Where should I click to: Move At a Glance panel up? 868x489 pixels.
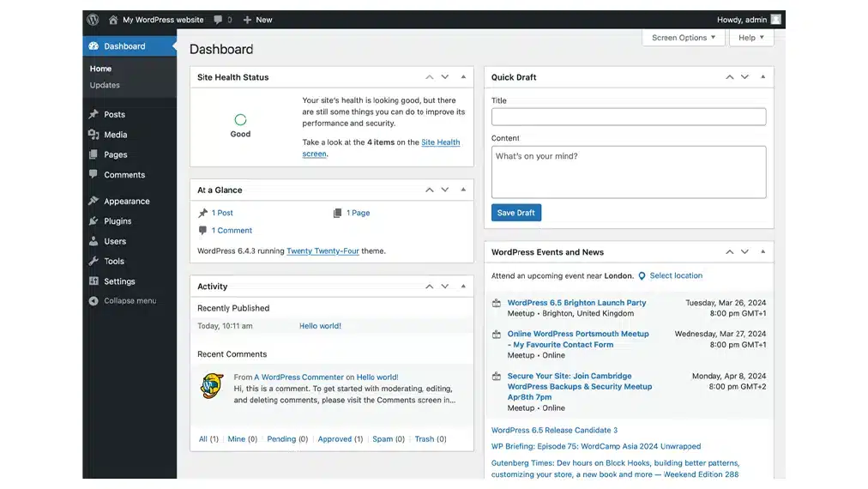tap(430, 190)
